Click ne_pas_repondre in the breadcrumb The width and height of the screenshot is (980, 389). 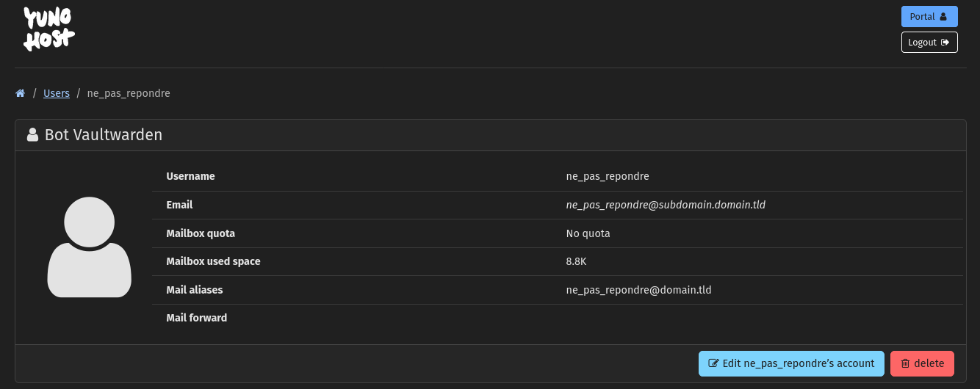pos(129,93)
